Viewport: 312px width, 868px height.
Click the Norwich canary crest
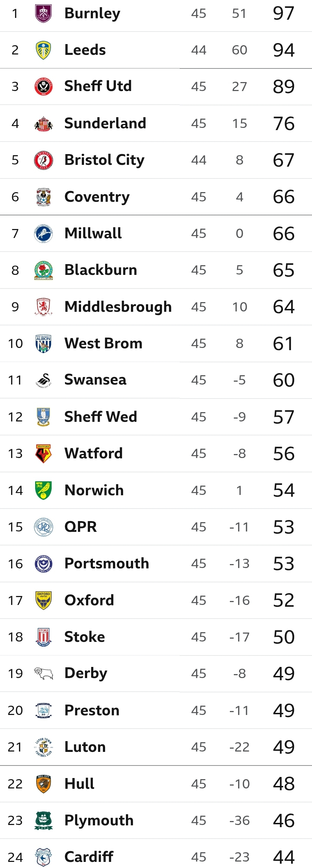click(43, 490)
